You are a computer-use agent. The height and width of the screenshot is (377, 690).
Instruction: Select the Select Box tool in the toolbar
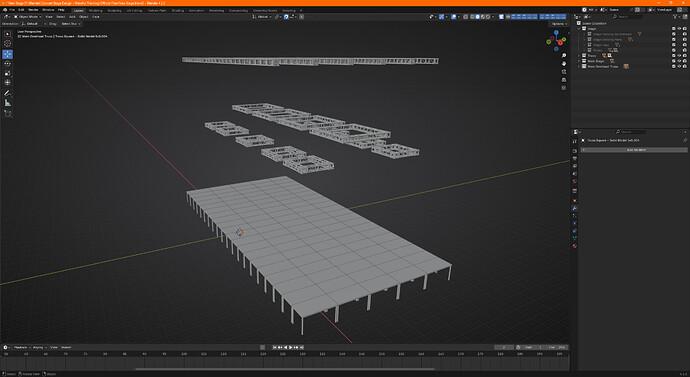pyautogui.click(x=7, y=34)
